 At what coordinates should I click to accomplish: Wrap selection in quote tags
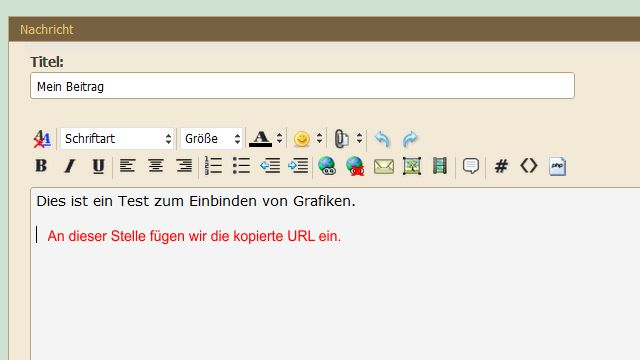point(471,166)
